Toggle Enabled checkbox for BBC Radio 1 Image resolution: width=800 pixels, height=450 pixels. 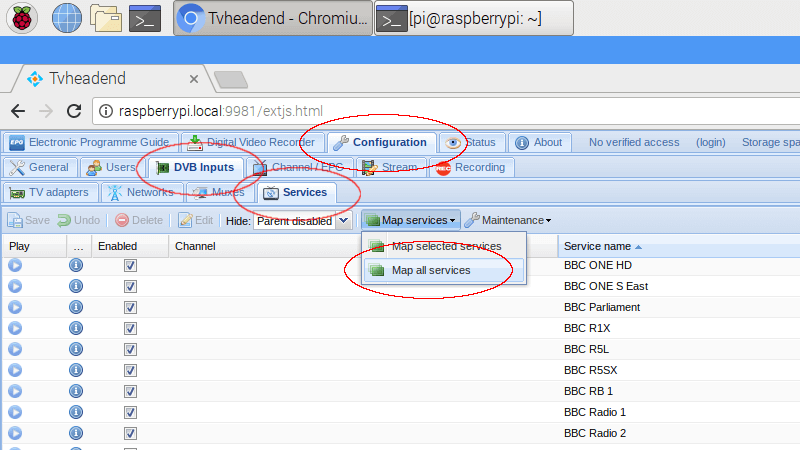[x=130, y=412]
